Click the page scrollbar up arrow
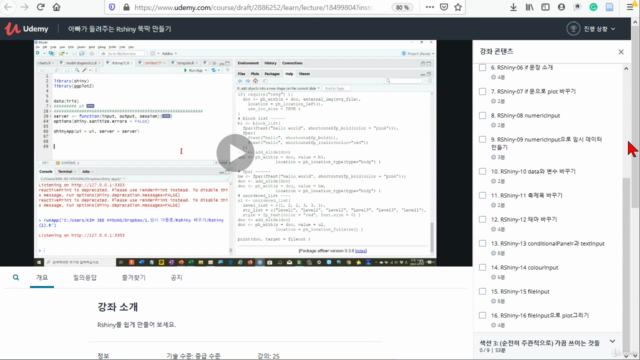The width and height of the screenshot is (640, 360). [635, 21]
